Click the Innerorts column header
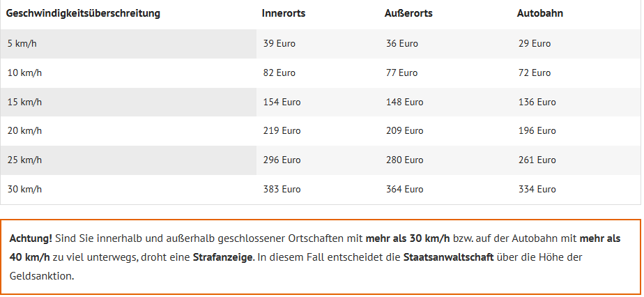Image resolution: width=644 pixels, height=297 pixels. (284, 13)
